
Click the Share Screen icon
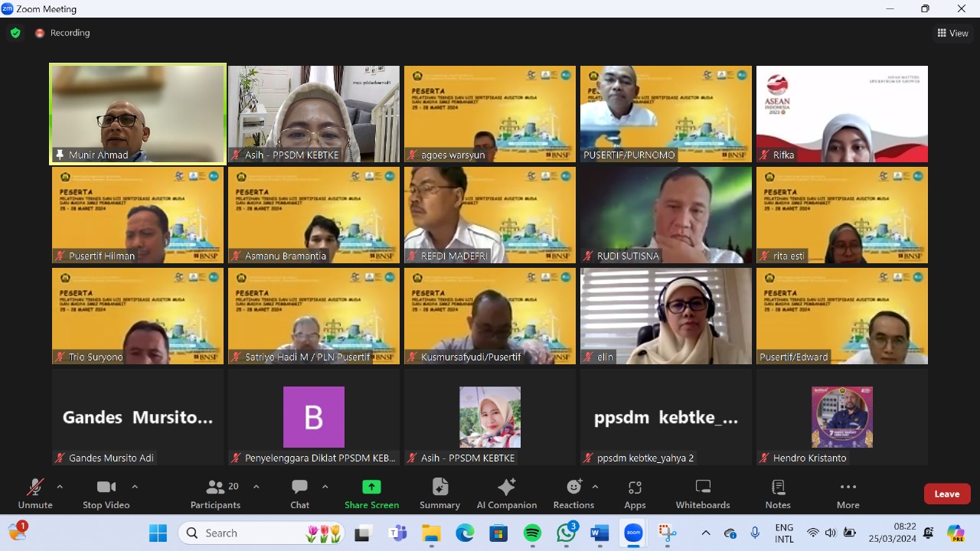[x=371, y=487]
